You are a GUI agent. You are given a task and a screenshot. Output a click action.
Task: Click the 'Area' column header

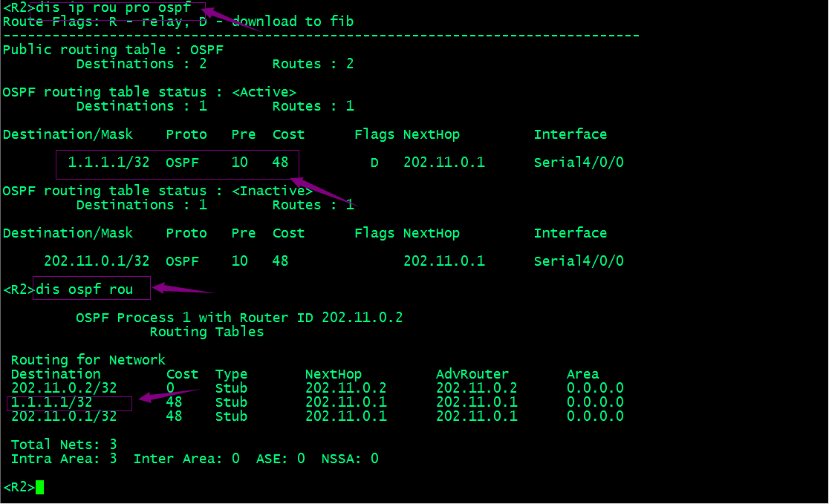click(582, 374)
